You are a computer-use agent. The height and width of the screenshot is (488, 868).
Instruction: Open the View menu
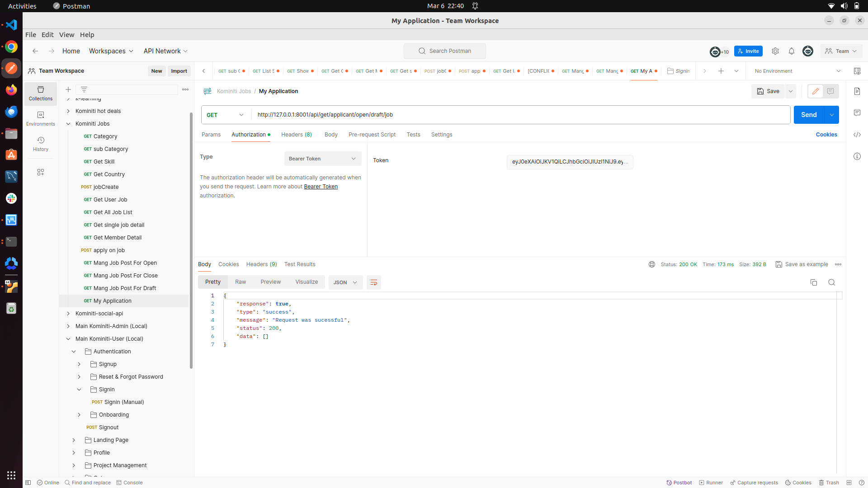[x=66, y=35]
